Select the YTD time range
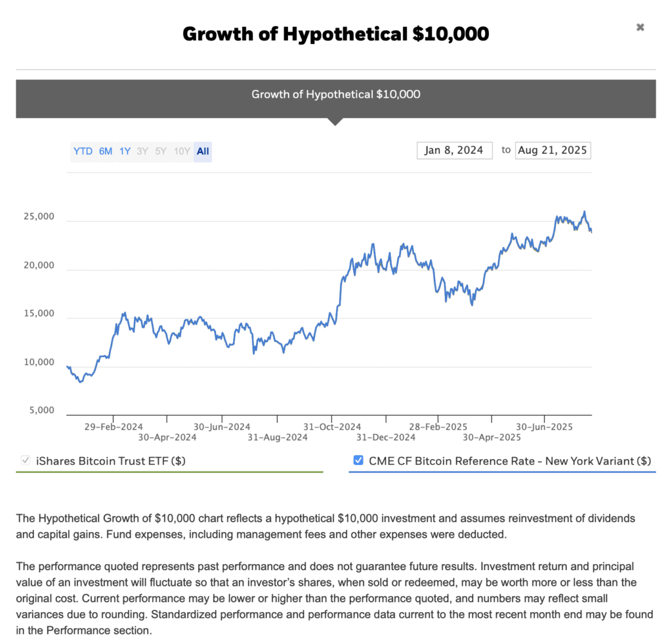The image size is (672, 635). (83, 151)
